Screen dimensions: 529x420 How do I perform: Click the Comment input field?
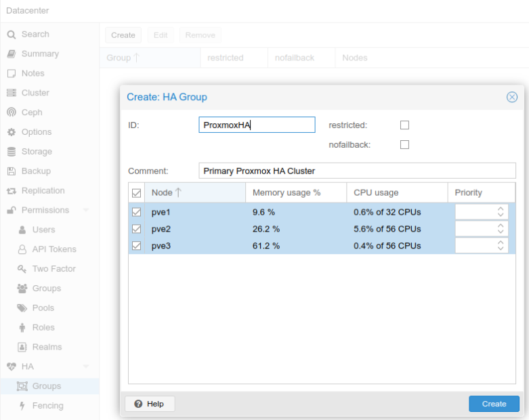tap(357, 171)
